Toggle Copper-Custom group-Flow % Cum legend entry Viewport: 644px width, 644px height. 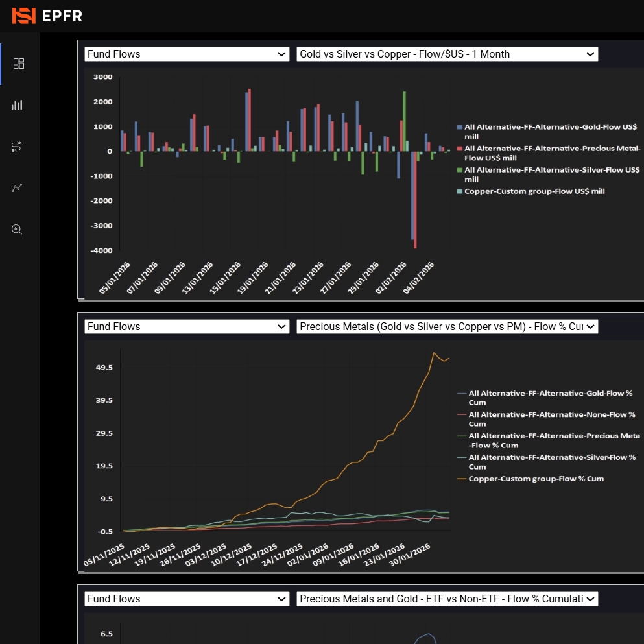537,479
